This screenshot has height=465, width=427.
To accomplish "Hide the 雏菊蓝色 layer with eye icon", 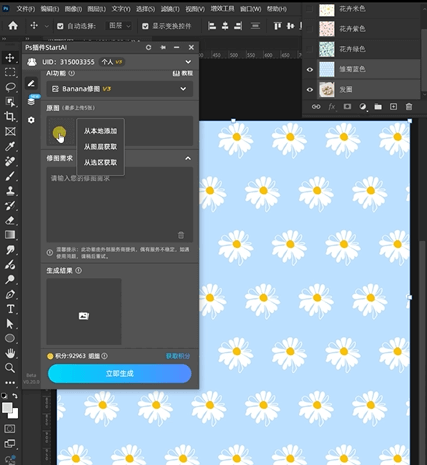I will [310, 69].
